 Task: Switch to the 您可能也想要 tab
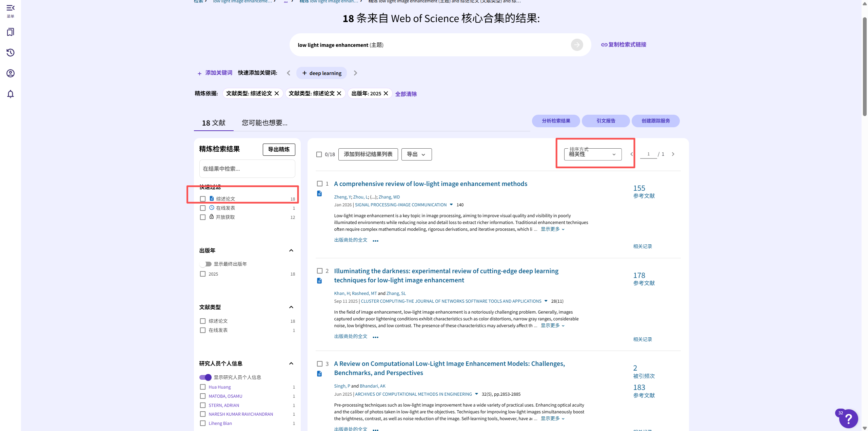pos(264,123)
